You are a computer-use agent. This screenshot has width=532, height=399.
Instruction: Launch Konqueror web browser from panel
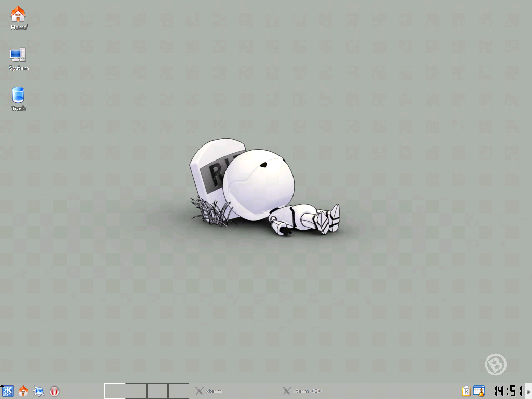pos(39,391)
